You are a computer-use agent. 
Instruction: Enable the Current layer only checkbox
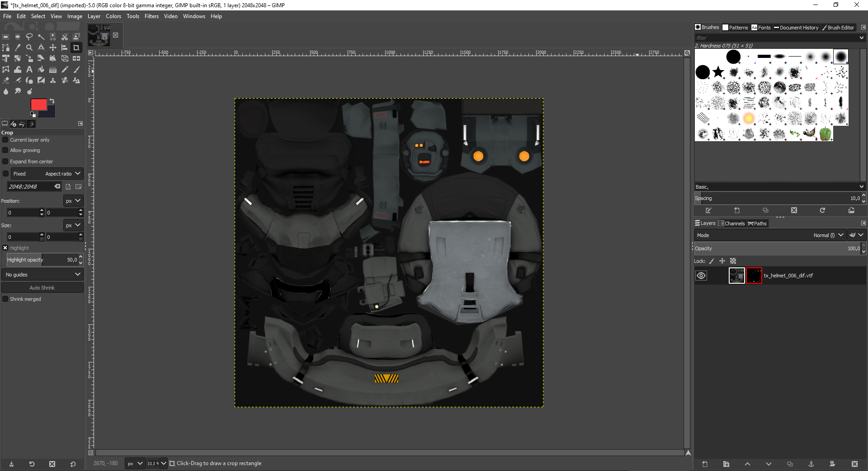click(x=5, y=140)
